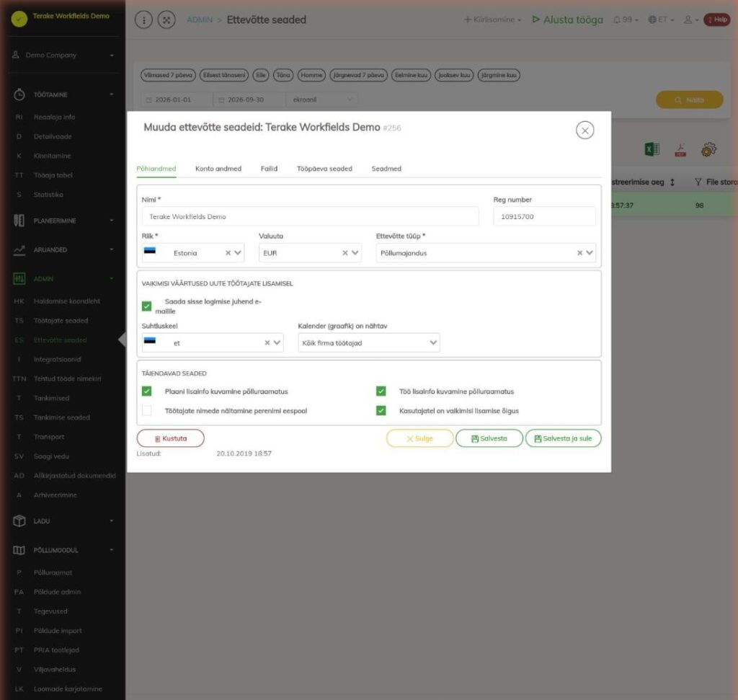Open Töötajate seaded in the sidebar
The height and width of the screenshot is (700, 738).
(x=61, y=321)
